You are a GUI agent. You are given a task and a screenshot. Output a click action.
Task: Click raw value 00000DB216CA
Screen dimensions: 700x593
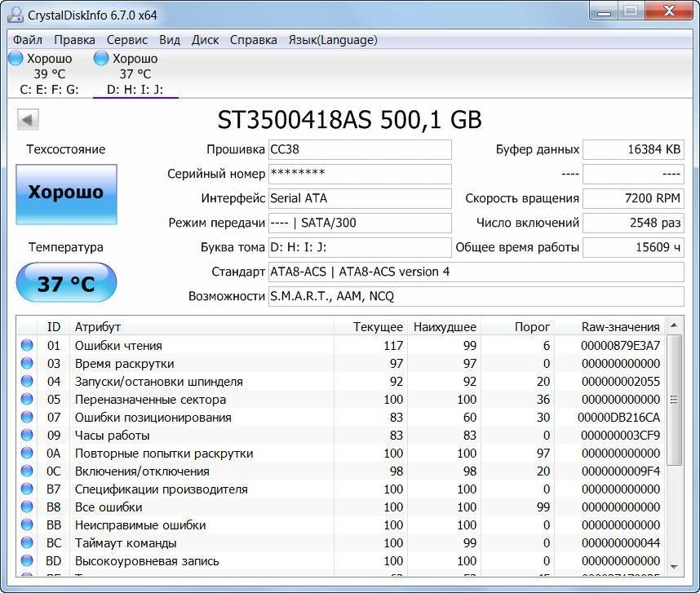click(x=618, y=418)
